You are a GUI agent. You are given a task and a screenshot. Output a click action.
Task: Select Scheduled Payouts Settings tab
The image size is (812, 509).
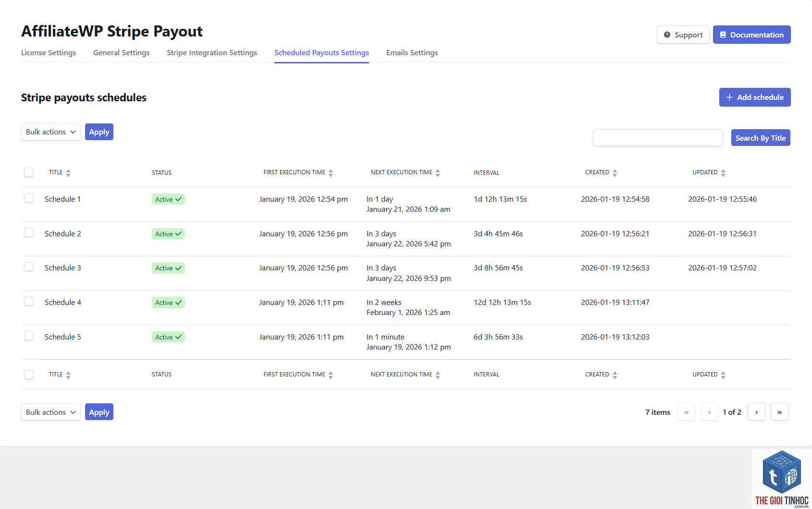click(321, 53)
